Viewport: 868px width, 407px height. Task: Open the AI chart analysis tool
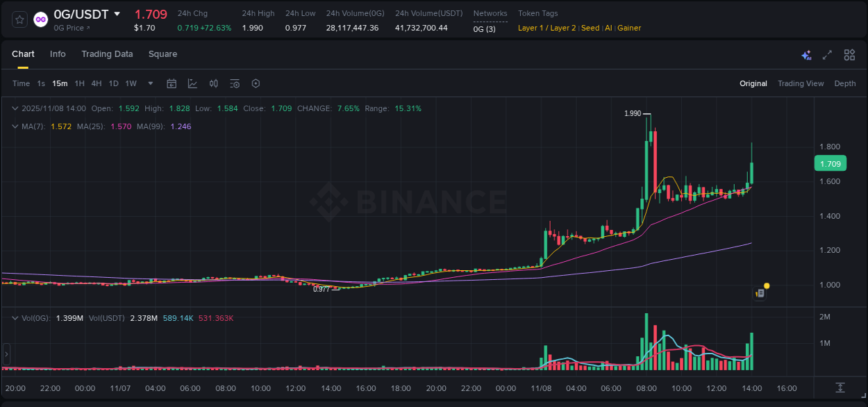(806, 54)
